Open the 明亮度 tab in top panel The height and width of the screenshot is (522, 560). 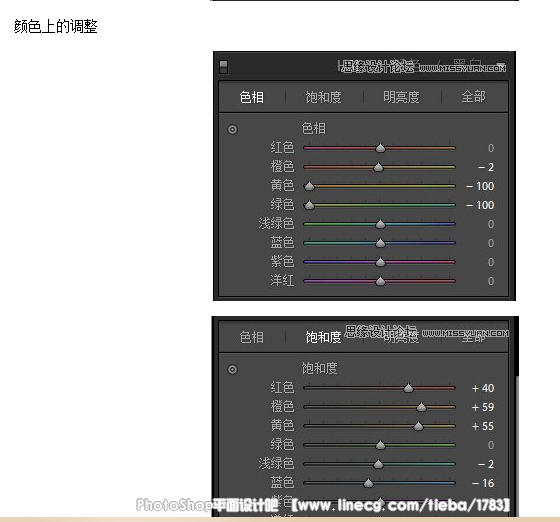(401, 97)
